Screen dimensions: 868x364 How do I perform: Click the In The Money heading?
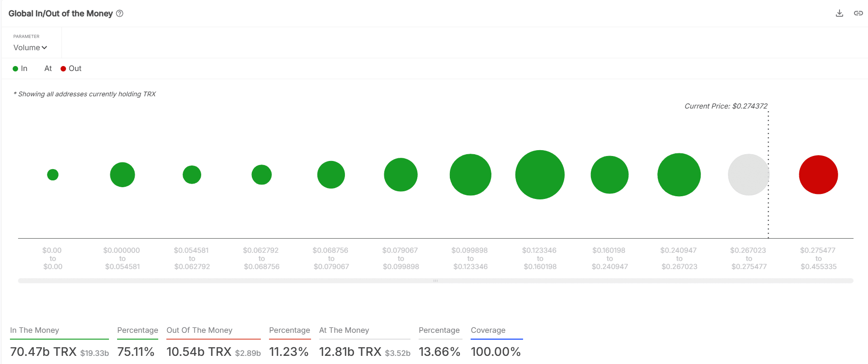(x=34, y=331)
